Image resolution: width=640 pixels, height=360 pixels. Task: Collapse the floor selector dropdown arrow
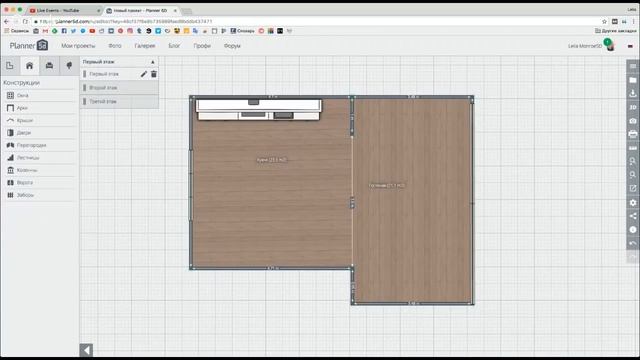(x=153, y=62)
